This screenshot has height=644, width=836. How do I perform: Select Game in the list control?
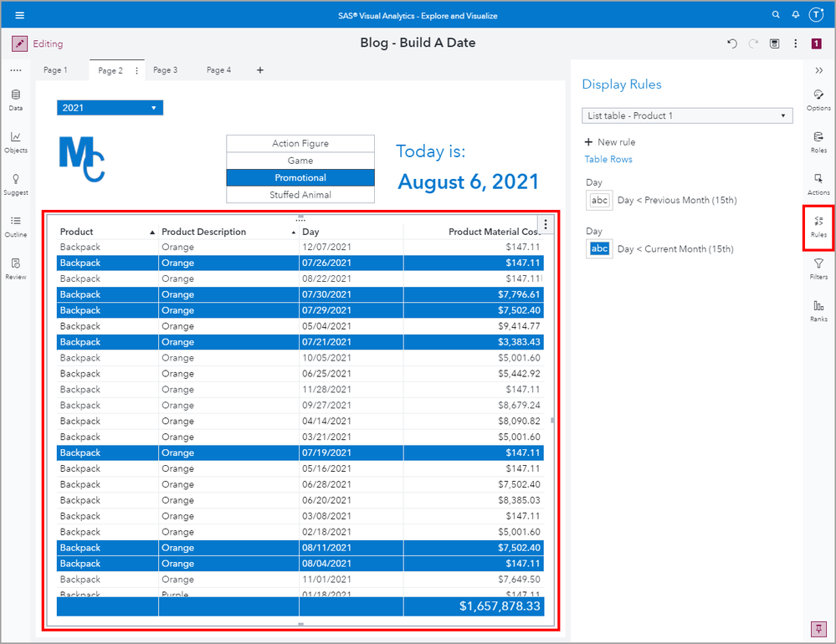[x=300, y=161]
